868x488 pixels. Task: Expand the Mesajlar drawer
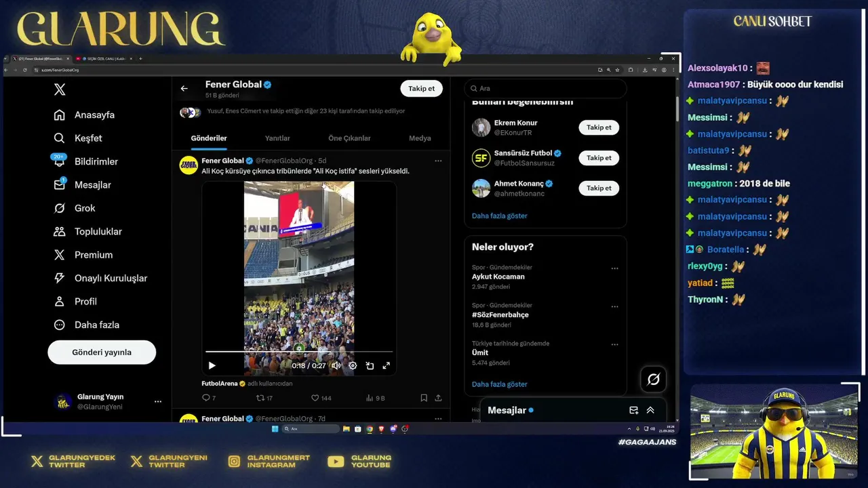[x=650, y=410]
